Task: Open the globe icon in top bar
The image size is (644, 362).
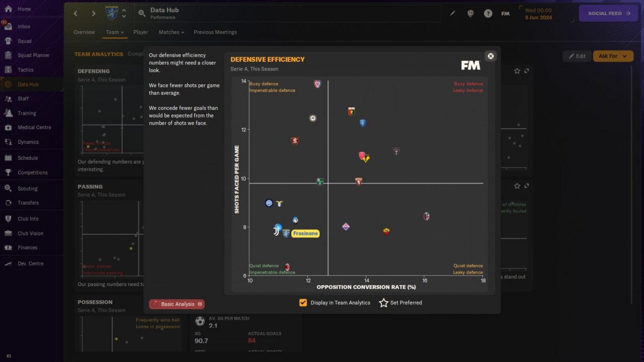Action: [x=470, y=14]
